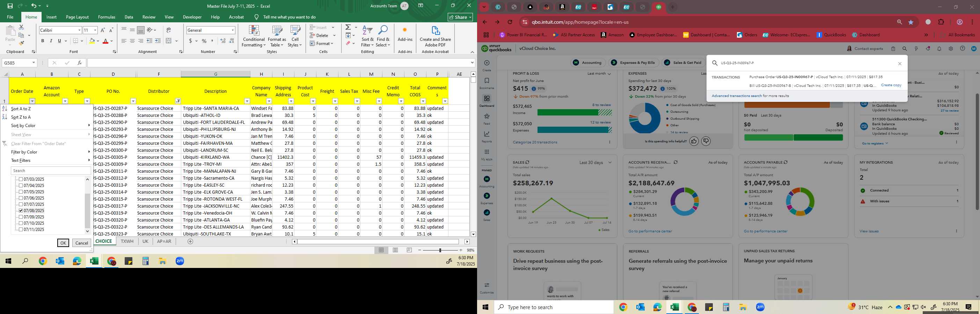This screenshot has height=314, width=980.
Task: Open PO No. column filter dropdown
Action: (x=133, y=101)
